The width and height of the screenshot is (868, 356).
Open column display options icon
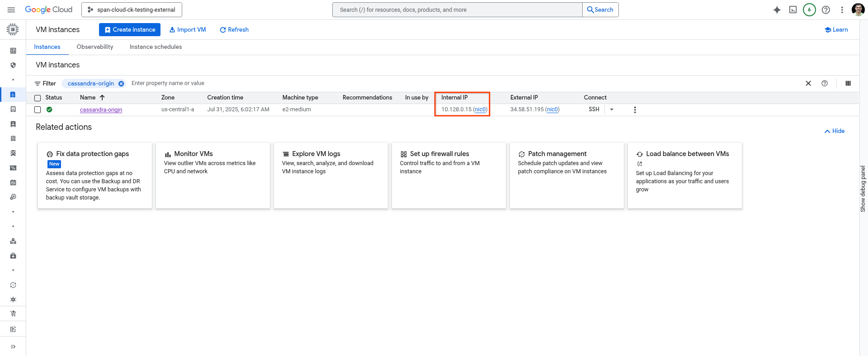coord(848,83)
